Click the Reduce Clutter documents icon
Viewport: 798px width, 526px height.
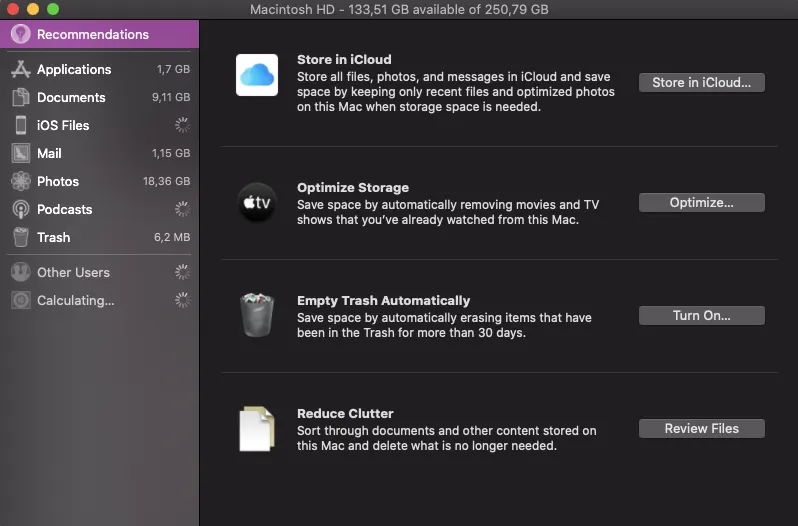[257, 428]
